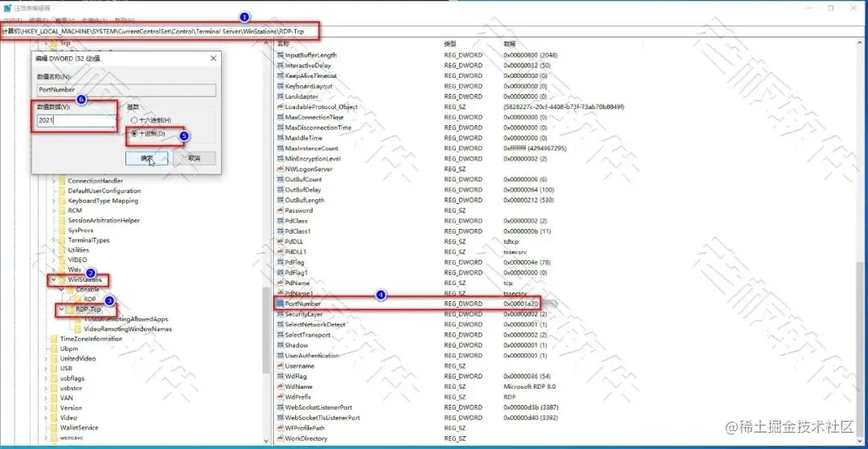This screenshot has height=449, width=868.
Task: Click the Username string value icon
Action: tap(280, 365)
